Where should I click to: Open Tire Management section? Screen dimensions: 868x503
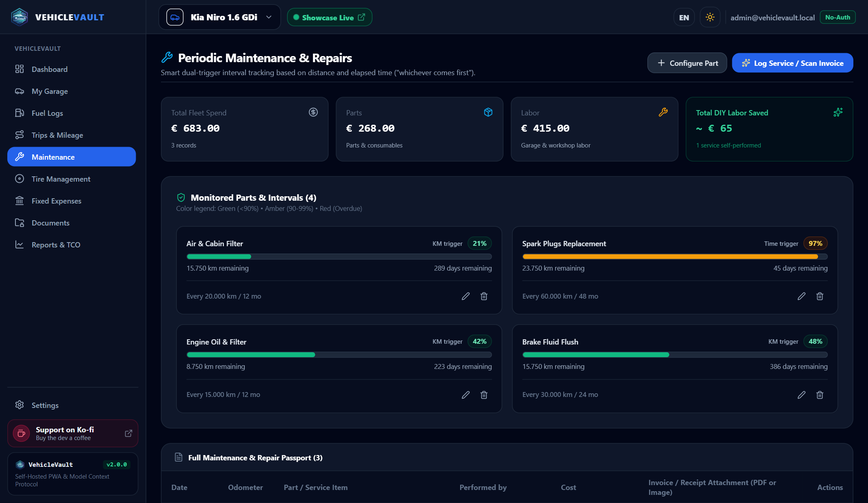[x=72, y=179]
